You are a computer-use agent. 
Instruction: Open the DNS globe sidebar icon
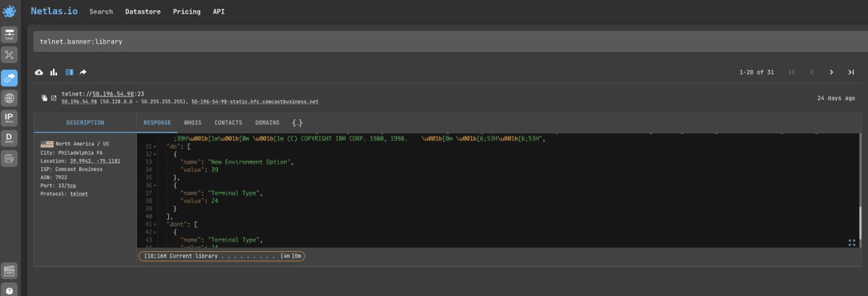click(9, 98)
